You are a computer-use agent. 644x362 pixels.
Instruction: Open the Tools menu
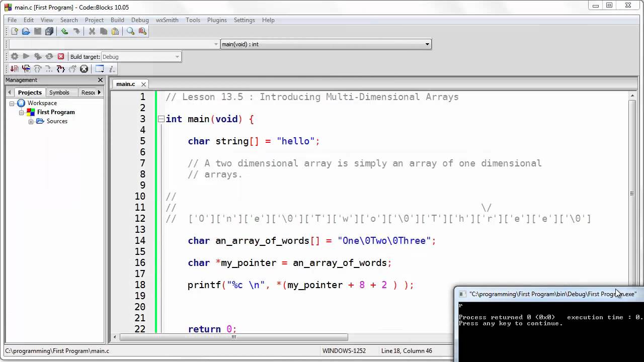pos(193,20)
